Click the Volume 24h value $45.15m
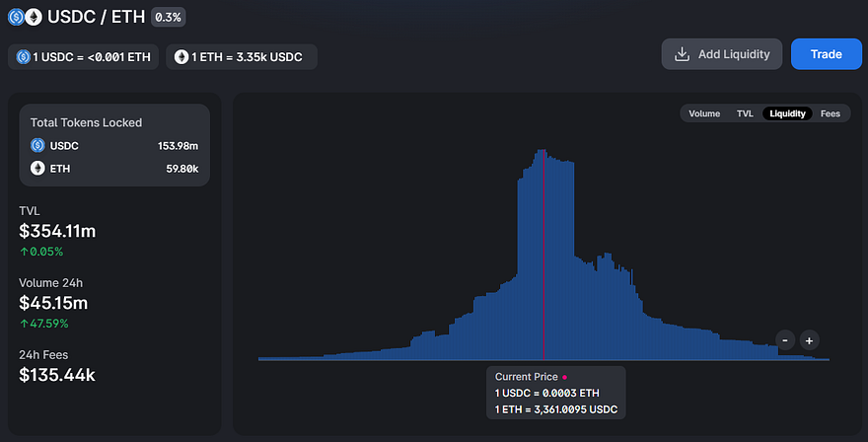This screenshot has width=868, height=442. click(x=53, y=303)
